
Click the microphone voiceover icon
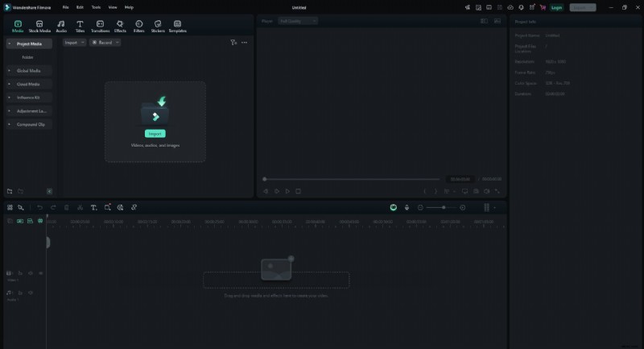tap(407, 207)
